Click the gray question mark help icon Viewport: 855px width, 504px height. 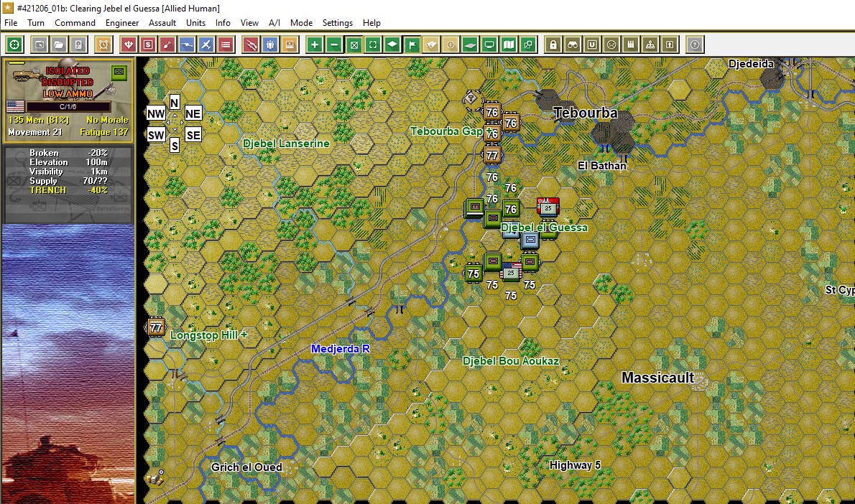(x=695, y=45)
